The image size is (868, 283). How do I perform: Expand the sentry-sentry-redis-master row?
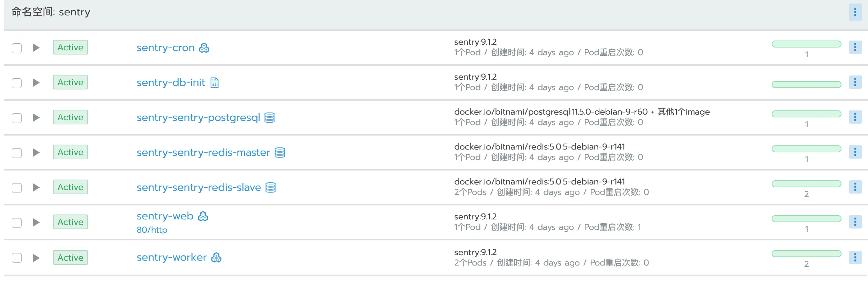click(36, 153)
